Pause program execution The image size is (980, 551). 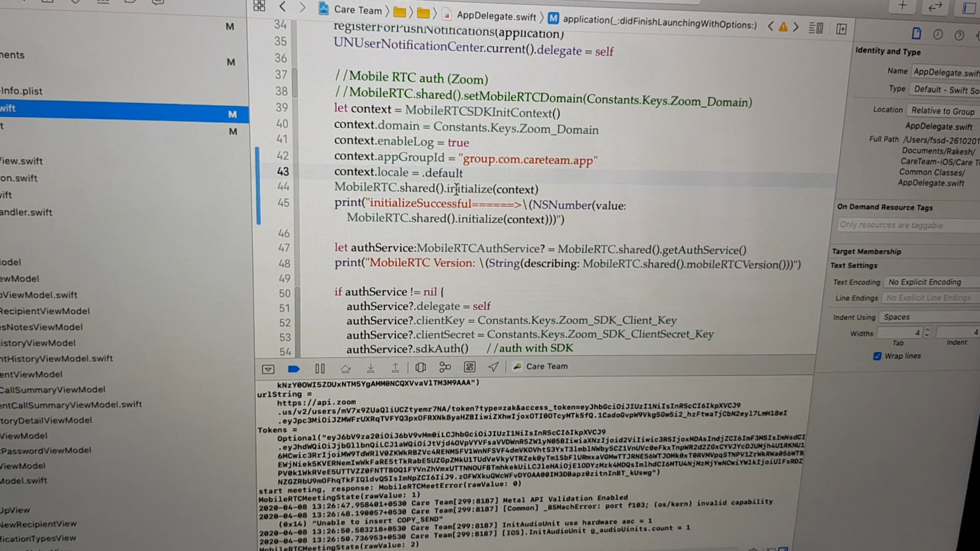tap(320, 369)
